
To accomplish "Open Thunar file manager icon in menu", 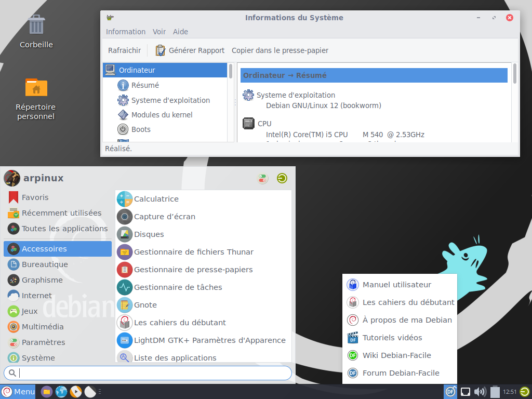I will pyautogui.click(x=125, y=252).
